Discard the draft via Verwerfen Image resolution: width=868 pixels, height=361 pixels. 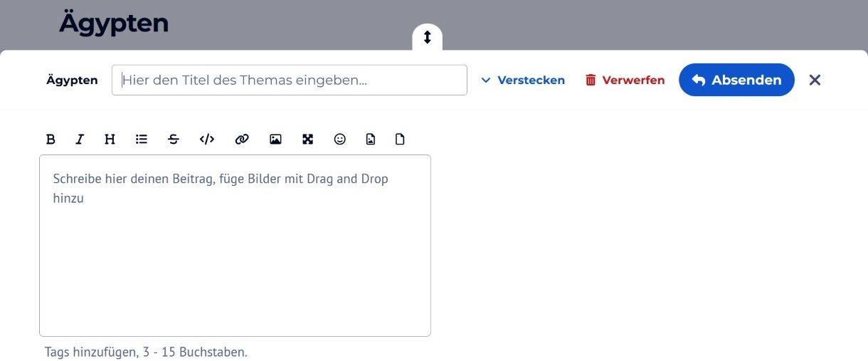[x=625, y=80]
